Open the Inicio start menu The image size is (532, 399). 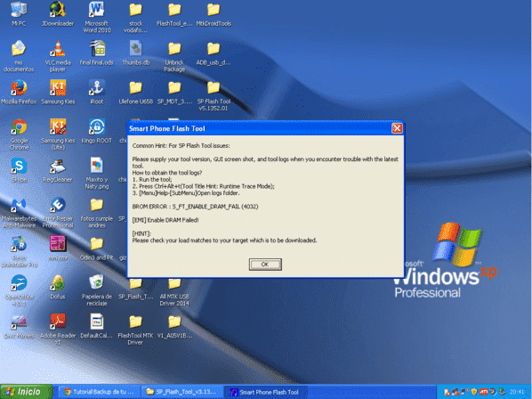(26, 392)
